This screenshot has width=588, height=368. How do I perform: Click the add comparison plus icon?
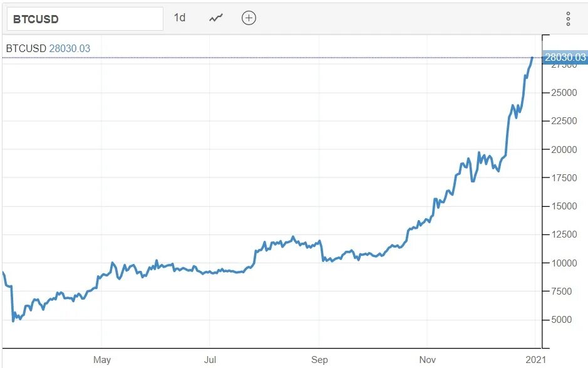click(x=249, y=18)
